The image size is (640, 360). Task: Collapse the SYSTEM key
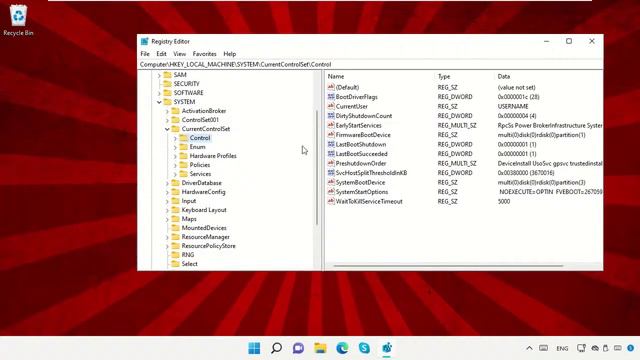tap(159, 102)
